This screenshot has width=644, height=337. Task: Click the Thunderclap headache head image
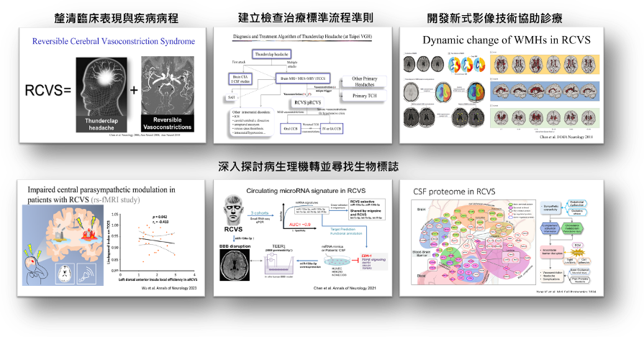101,94
